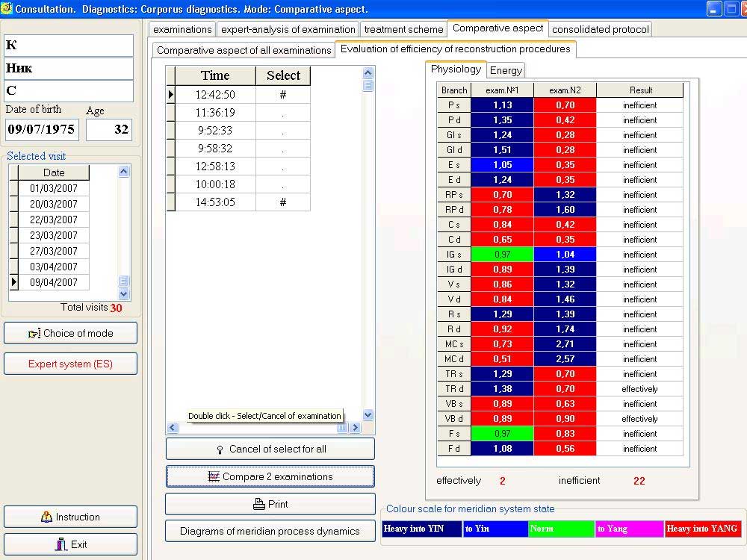Click the Exit button
Image resolution: width=747 pixels, height=560 pixels.
pos(70,544)
